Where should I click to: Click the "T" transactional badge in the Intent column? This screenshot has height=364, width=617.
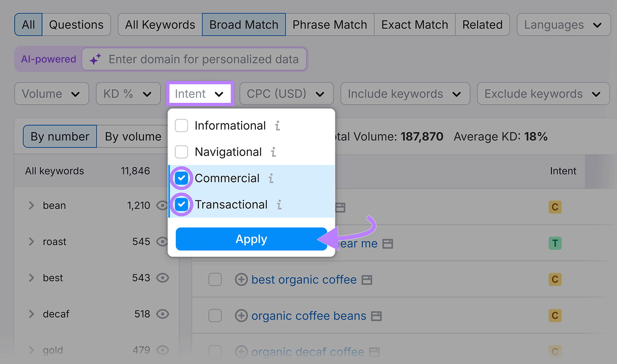click(555, 243)
